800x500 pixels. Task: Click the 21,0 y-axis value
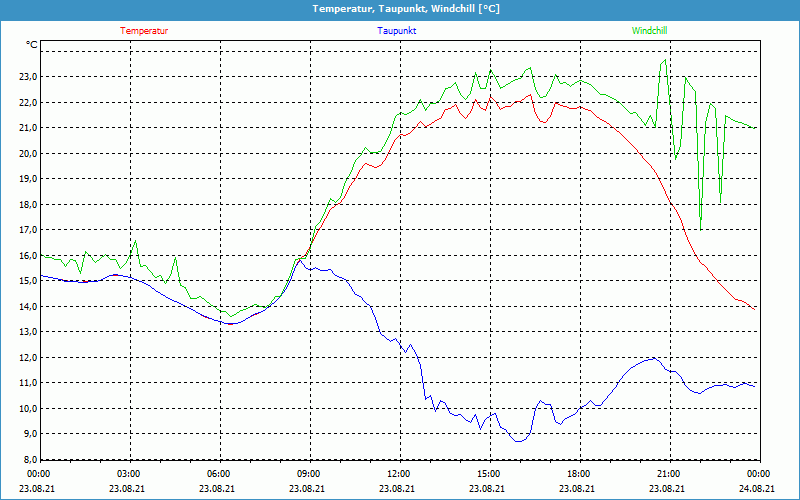[29, 128]
